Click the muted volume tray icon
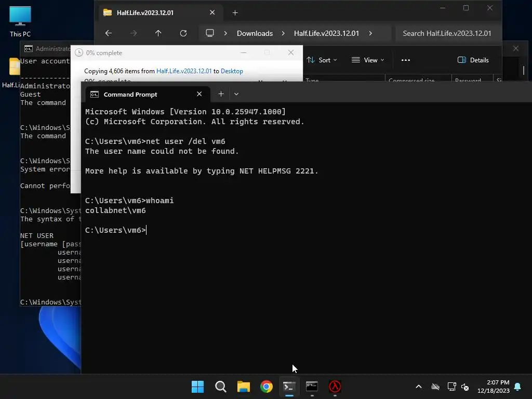 (465, 387)
